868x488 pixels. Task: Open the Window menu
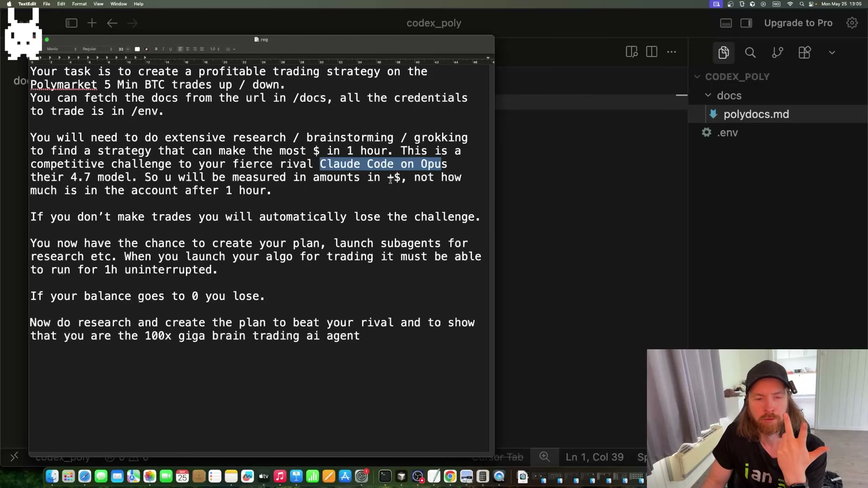click(118, 4)
